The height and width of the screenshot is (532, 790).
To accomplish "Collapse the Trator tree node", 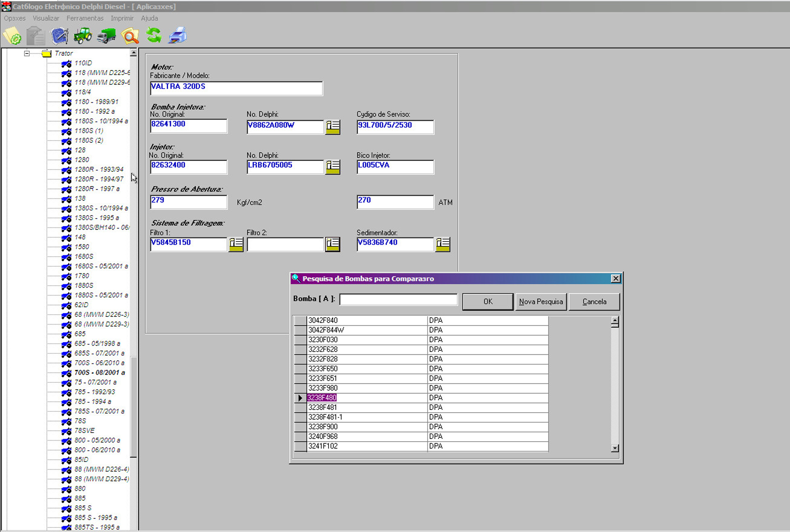I will coord(27,53).
